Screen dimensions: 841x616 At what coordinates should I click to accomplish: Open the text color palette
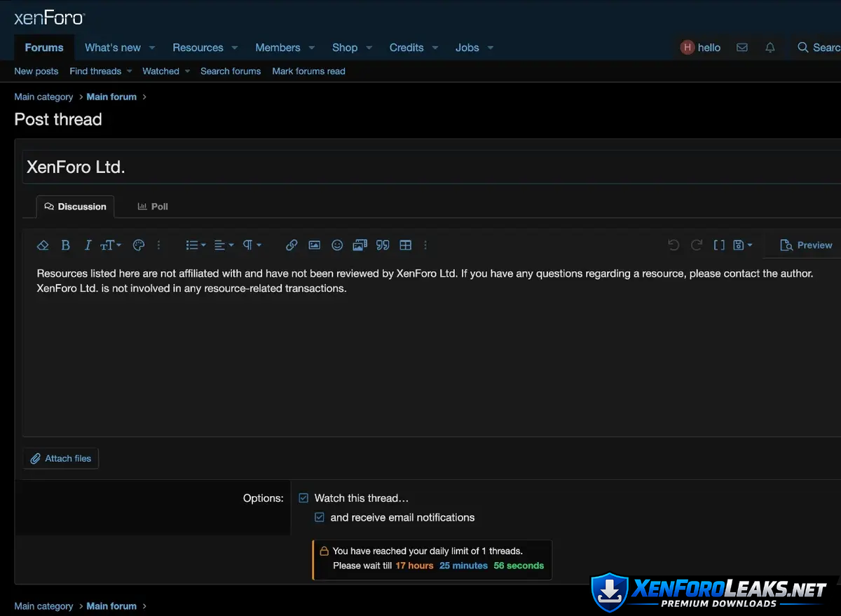[x=139, y=245]
